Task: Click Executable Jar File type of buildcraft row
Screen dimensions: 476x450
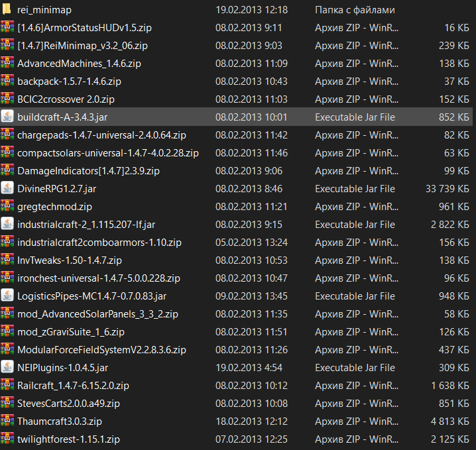Action: (355, 117)
